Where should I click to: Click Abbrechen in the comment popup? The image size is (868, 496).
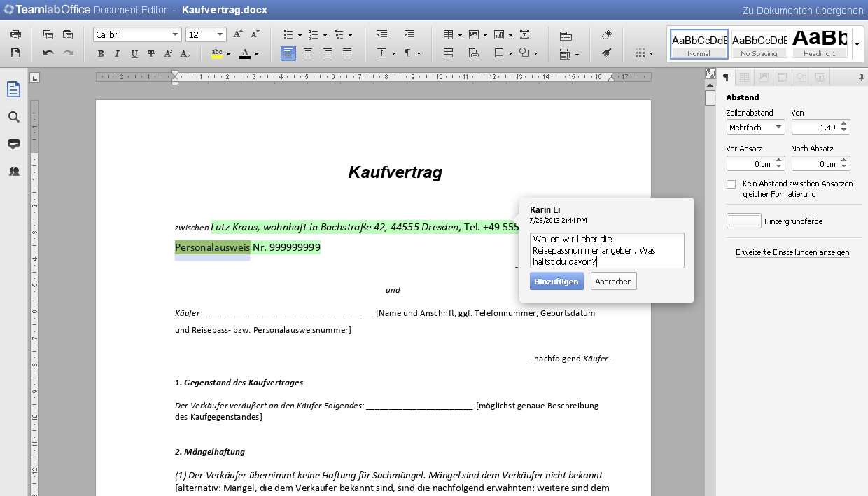pyautogui.click(x=614, y=281)
